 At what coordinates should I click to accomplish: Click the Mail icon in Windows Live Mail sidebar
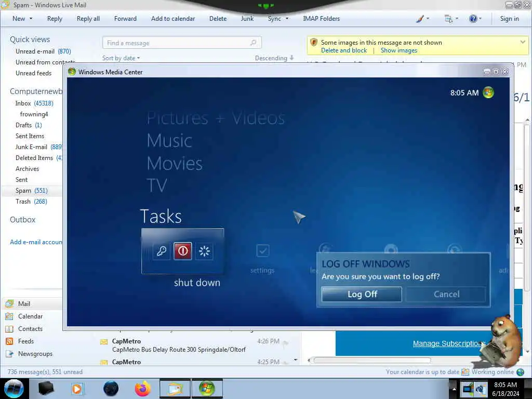pos(9,303)
